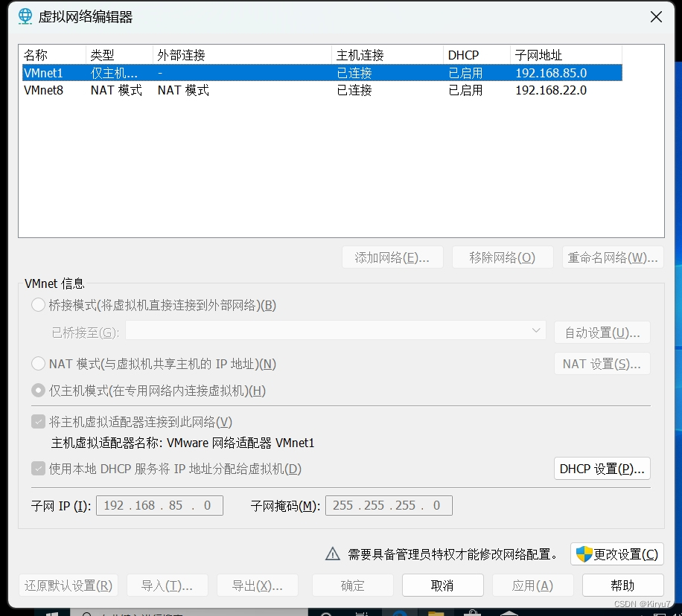Click 主机虚拟适配器名称 VMnet1 text
Image resolution: width=682 pixels, height=616 pixels.
coord(182,443)
